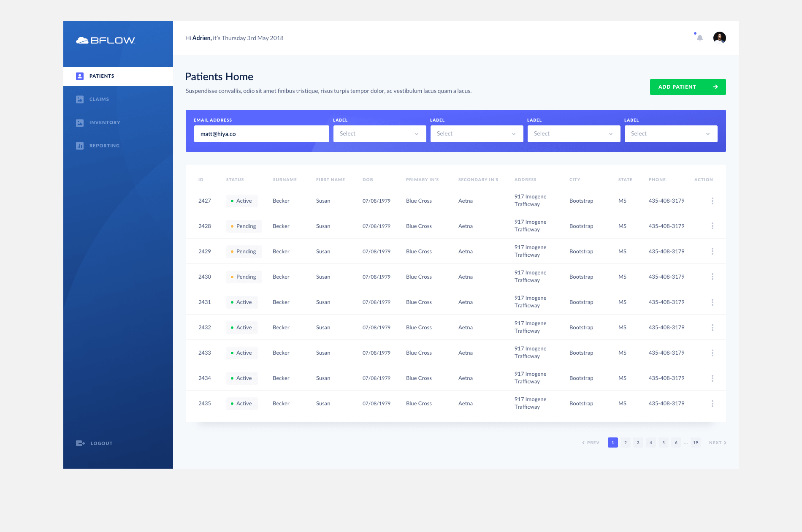This screenshot has height=532, width=802.
Task: Jump to page 5
Action: click(664, 442)
